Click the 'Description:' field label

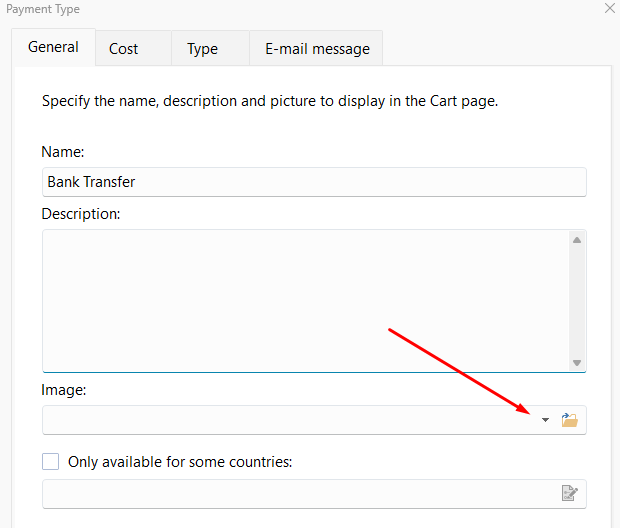[x=81, y=213]
